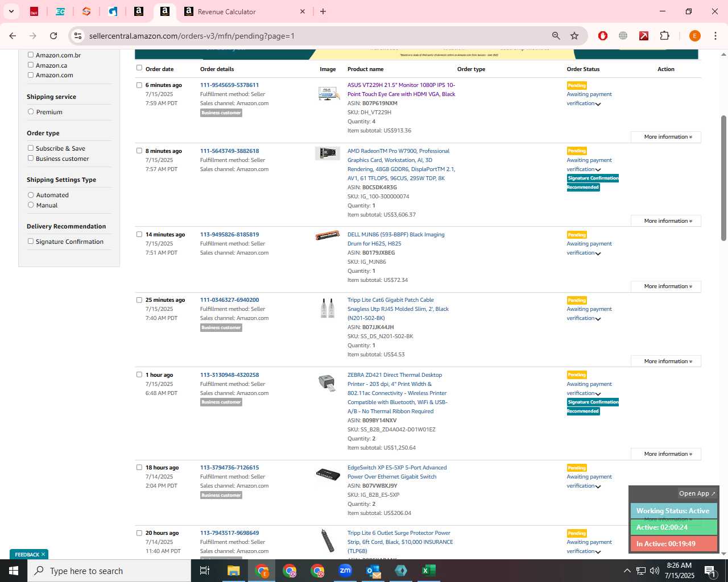
Task: Click the zoom magnifier icon in address bar
Action: pyautogui.click(x=556, y=36)
